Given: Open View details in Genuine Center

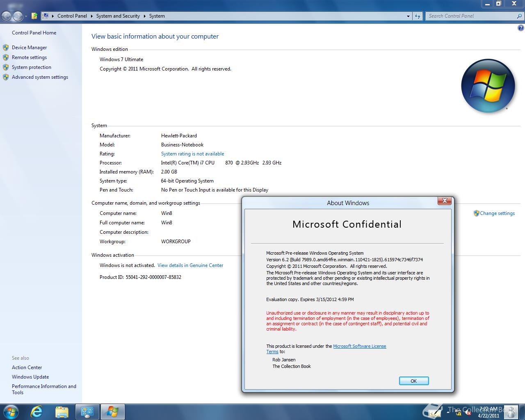Looking at the screenshot, I should (x=190, y=265).
